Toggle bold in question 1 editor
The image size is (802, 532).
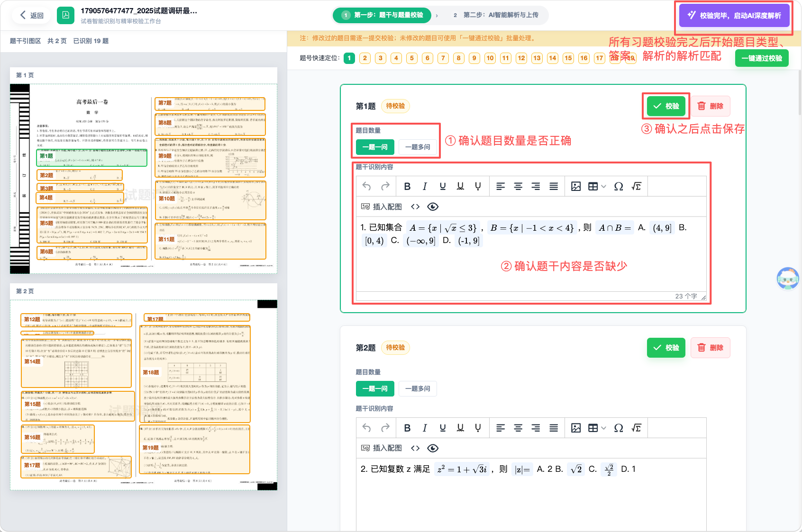coord(407,186)
